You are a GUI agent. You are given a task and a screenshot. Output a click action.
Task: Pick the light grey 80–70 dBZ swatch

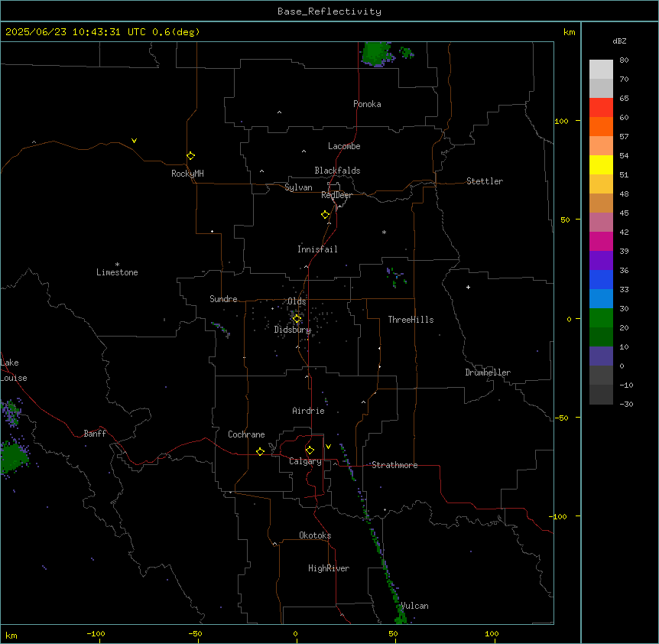(x=601, y=69)
